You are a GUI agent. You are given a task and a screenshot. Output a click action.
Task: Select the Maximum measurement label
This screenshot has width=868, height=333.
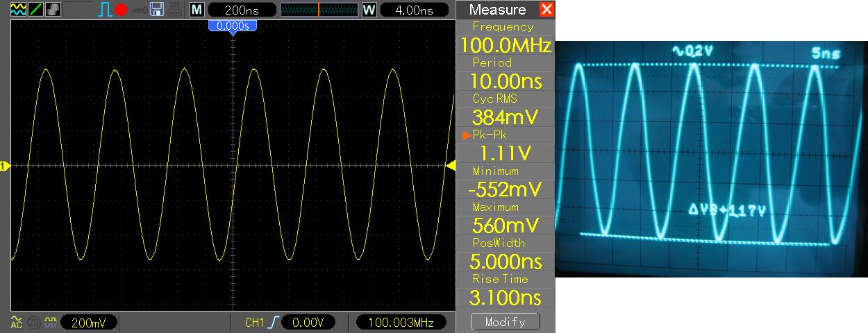coord(496,207)
